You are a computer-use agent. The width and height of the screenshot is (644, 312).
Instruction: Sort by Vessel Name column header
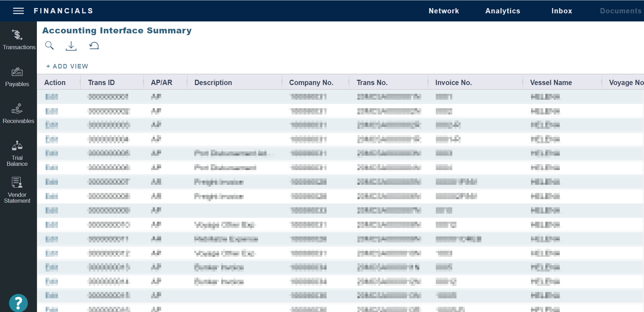coord(551,83)
